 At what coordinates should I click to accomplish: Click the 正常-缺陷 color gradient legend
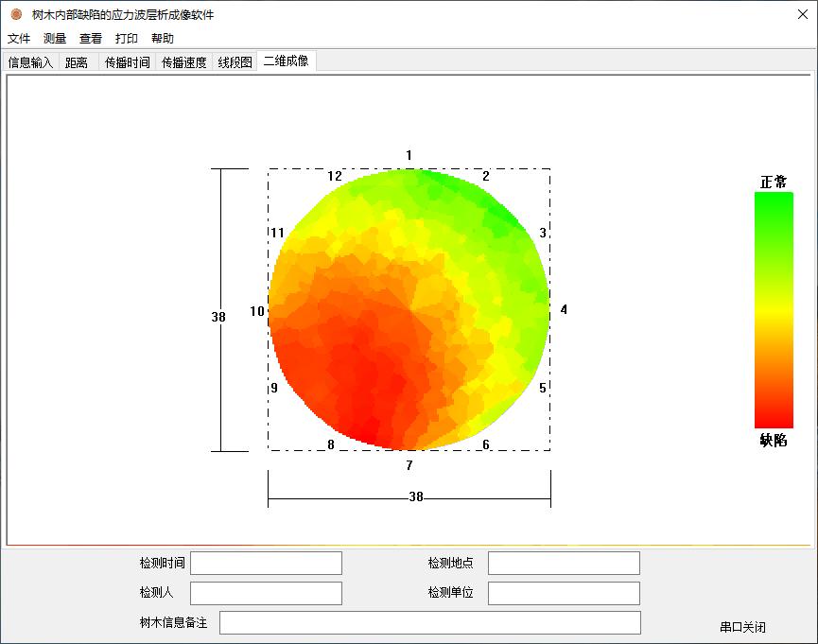pyautogui.click(x=774, y=310)
